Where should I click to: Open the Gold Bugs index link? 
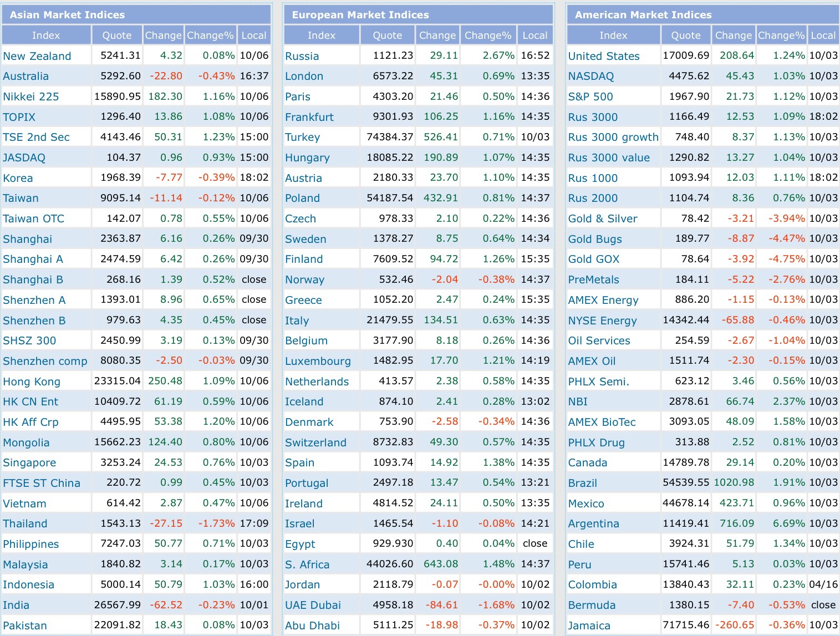[x=595, y=239]
